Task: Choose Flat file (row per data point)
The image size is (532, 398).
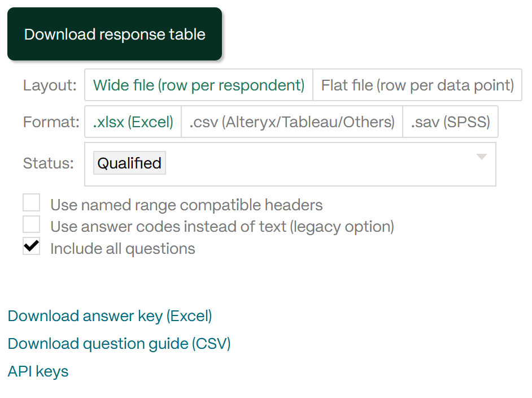Action: pos(417,85)
